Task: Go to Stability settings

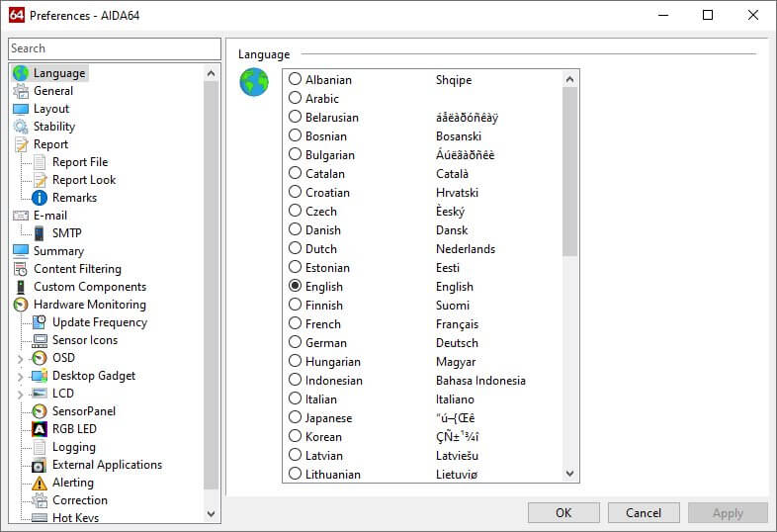Action: [x=54, y=127]
